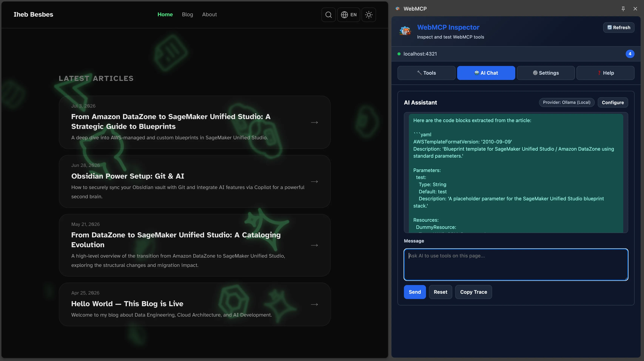Open the Settings tab
Viewport: 644px width, 361px height.
pyautogui.click(x=545, y=73)
